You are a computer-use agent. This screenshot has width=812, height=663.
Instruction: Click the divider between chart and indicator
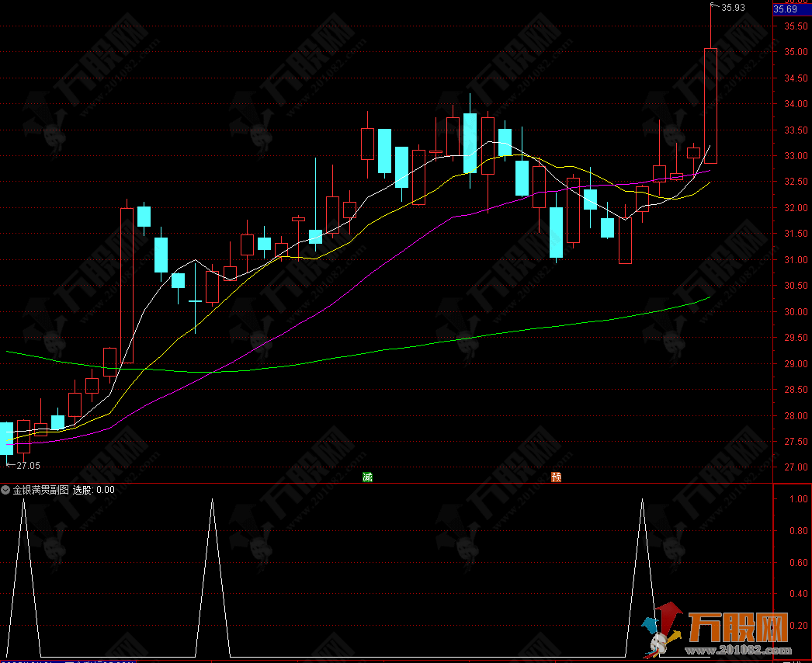pyautogui.click(x=388, y=483)
